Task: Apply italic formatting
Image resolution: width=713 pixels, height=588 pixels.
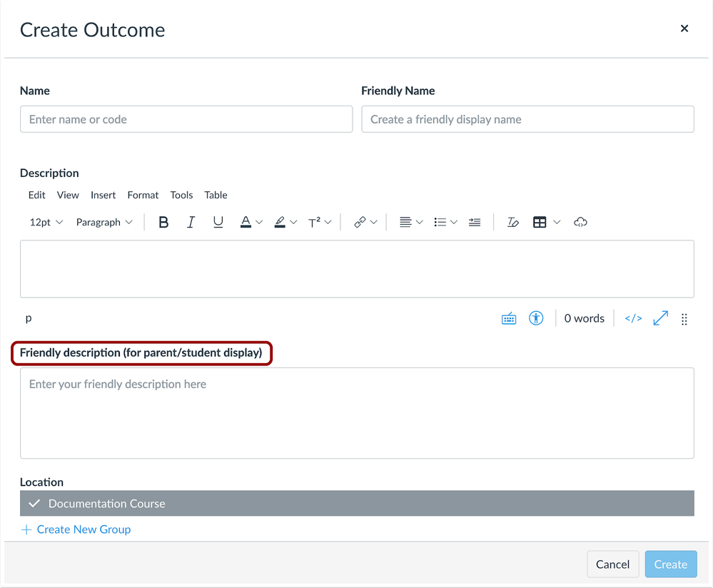Action: coord(191,223)
